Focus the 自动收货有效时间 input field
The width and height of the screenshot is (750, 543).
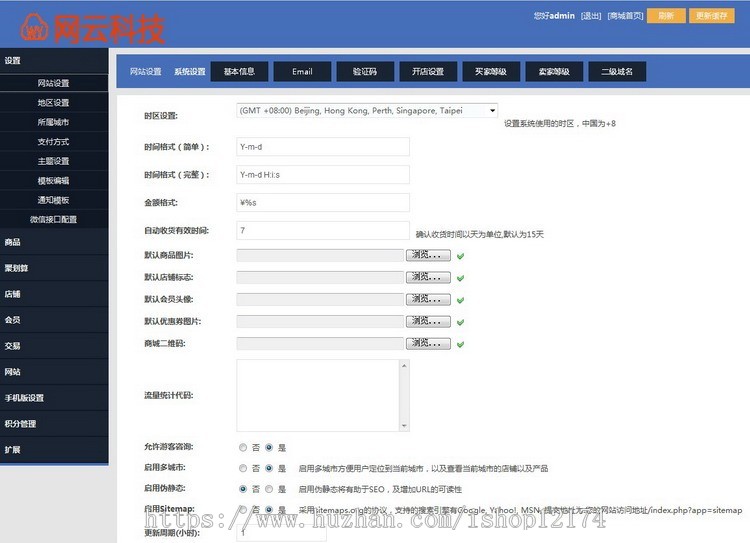323,230
